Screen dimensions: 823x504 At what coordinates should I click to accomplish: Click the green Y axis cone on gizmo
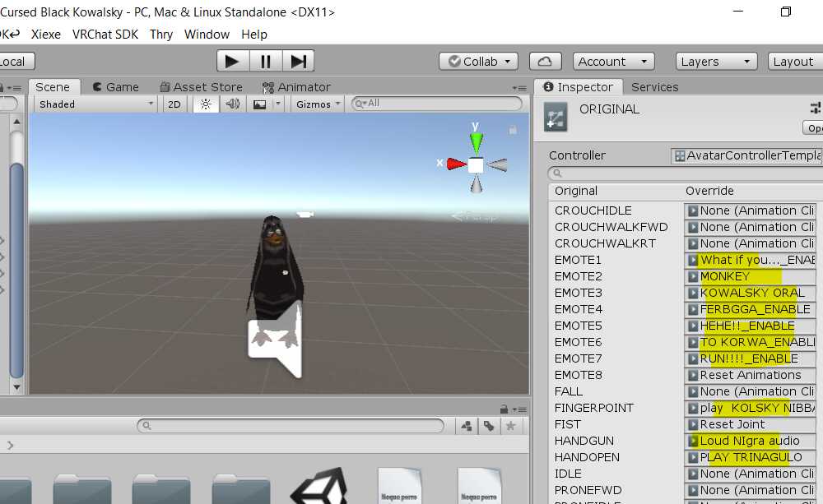tap(476, 141)
